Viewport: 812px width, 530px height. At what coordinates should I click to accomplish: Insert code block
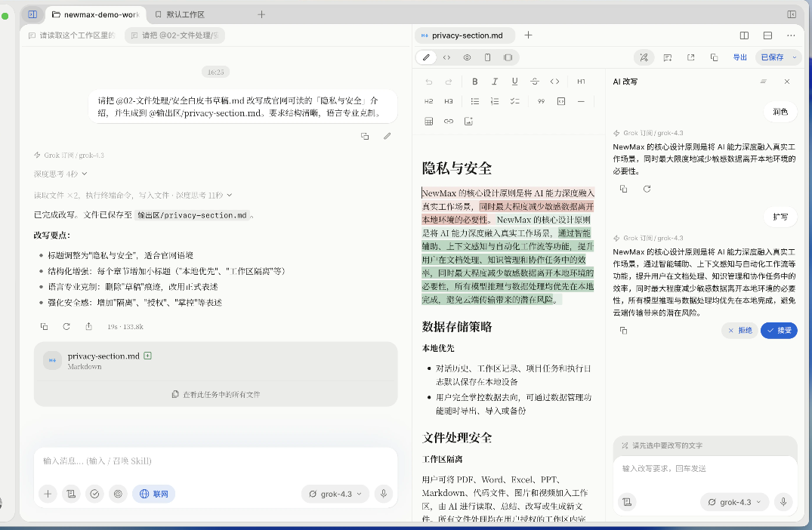point(560,101)
